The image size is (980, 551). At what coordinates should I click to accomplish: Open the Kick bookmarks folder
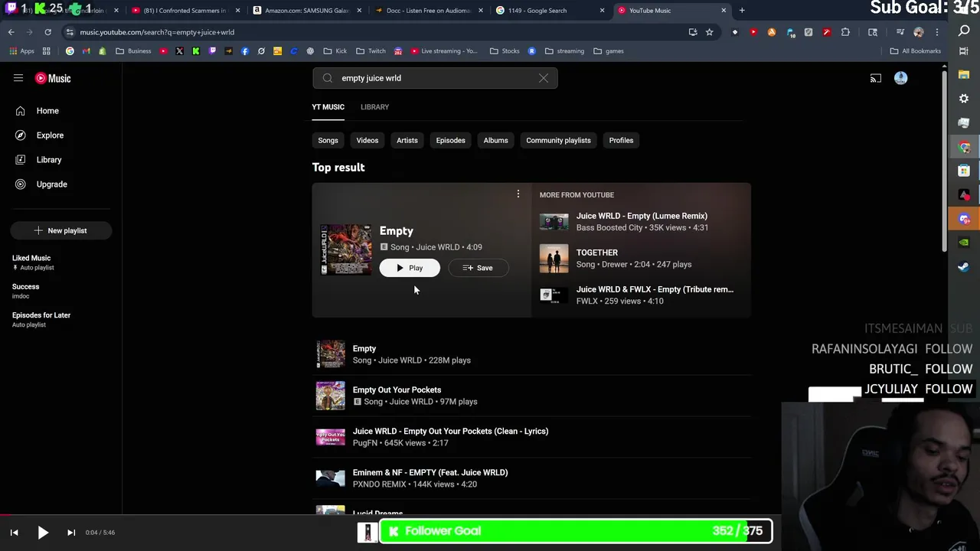pos(335,51)
